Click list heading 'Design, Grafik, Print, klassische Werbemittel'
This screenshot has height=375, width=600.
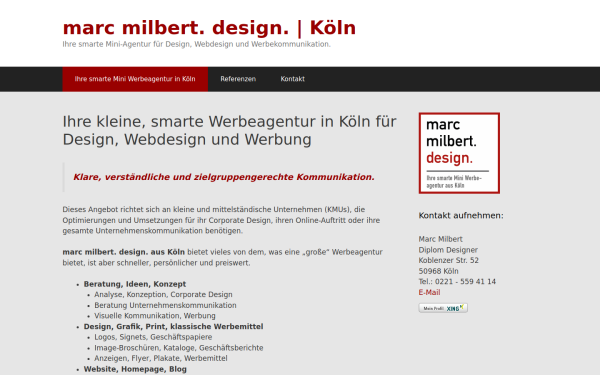(x=173, y=327)
